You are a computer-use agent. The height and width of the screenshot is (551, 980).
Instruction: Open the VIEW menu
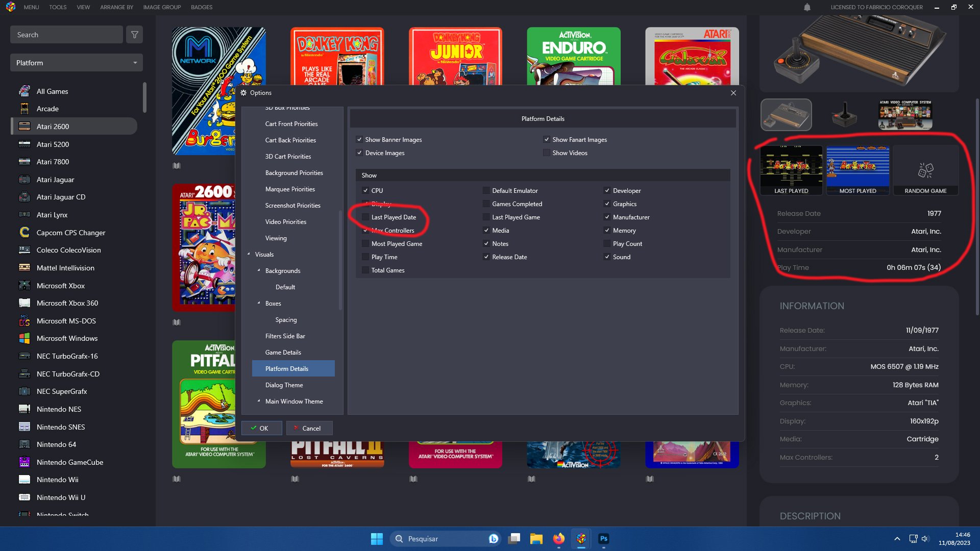pos(83,7)
